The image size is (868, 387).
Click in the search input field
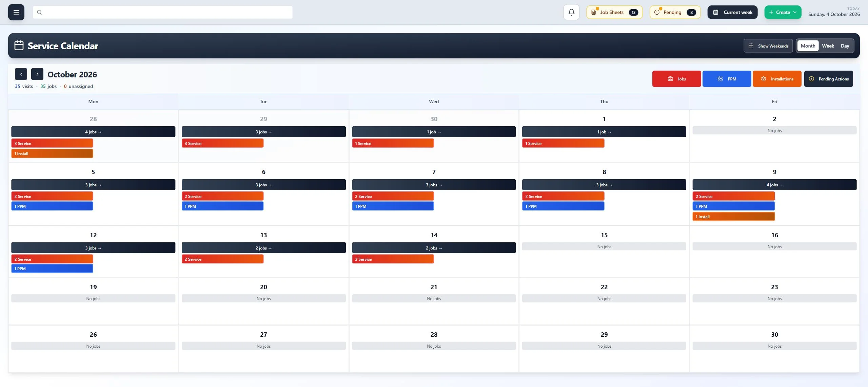163,12
